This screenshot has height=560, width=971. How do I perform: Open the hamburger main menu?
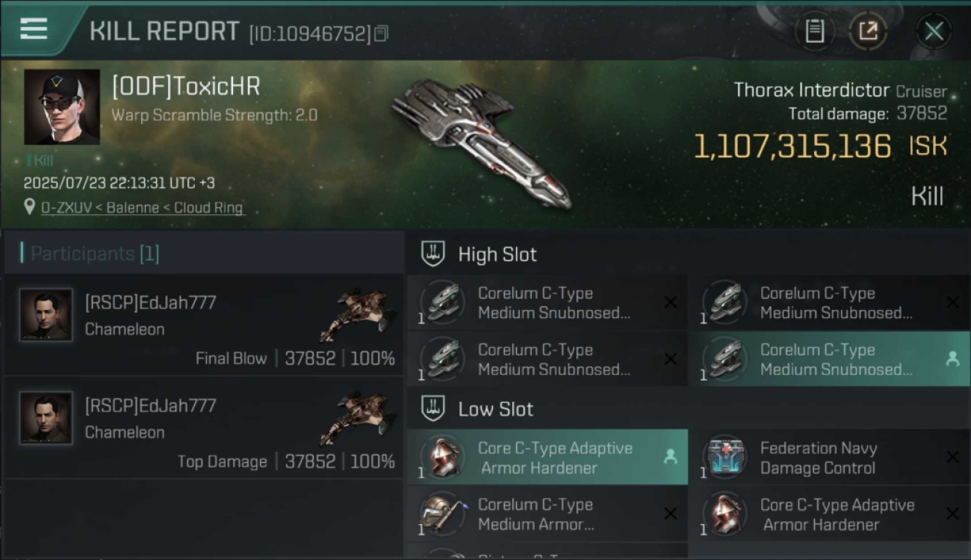pyautogui.click(x=34, y=28)
